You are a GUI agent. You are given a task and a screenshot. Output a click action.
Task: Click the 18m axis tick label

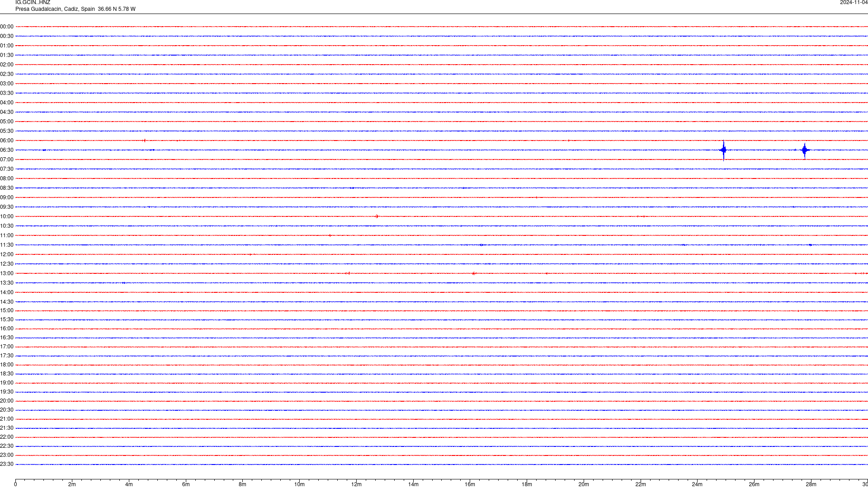point(527,484)
